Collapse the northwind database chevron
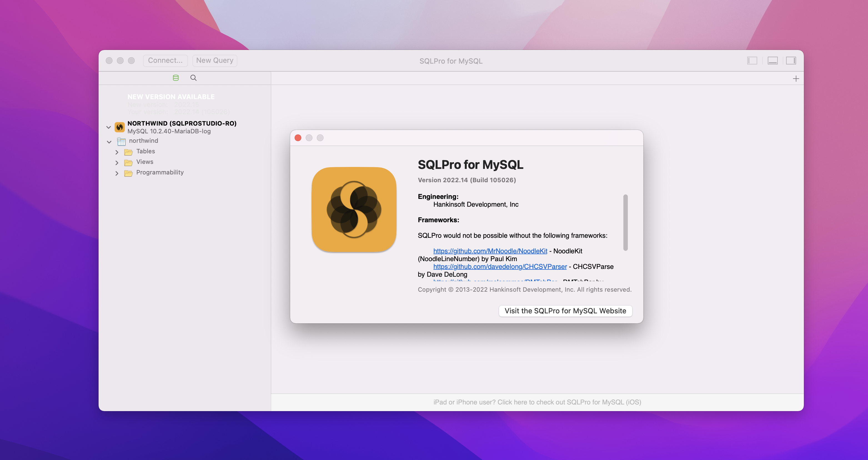868x460 pixels. tap(109, 142)
